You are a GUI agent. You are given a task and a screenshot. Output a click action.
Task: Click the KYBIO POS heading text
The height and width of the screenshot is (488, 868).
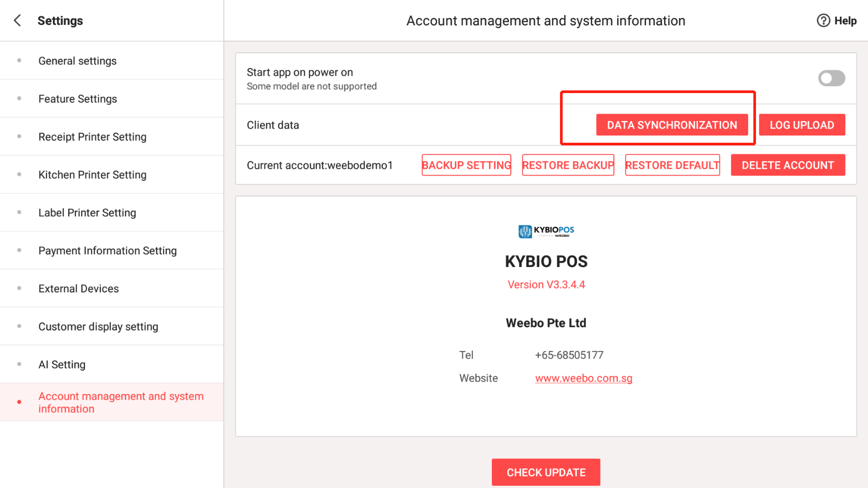pos(546,261)
